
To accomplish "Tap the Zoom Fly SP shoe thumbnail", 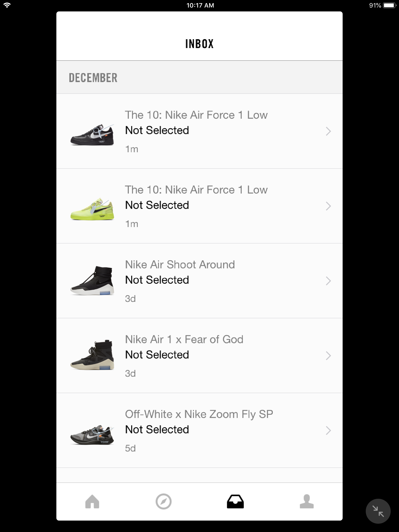I will click(x=92, y=435).
